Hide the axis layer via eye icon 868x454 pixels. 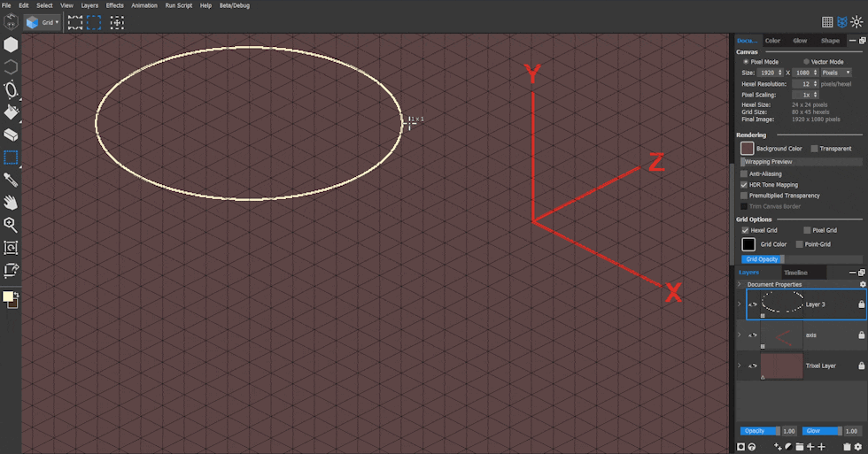pyautogui.click(x=753, y=335)
